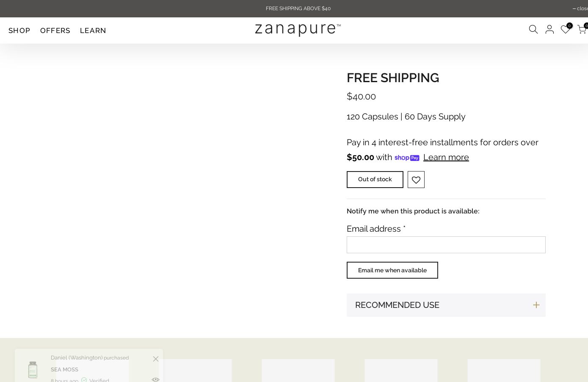Expand the Recommended Use section
The height and width of the screenshot is (382, 588).
tap(397, 305)
